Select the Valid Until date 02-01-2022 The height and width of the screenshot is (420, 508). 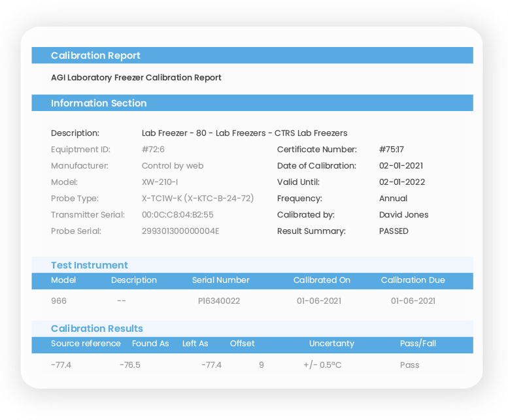(x=402, y=182)
